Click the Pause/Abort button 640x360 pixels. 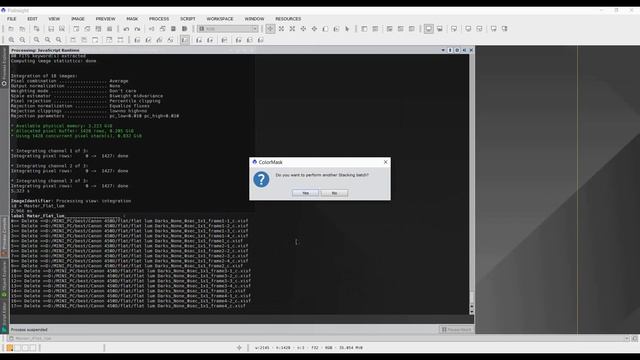pyautogui.click(x=456, y=329)
